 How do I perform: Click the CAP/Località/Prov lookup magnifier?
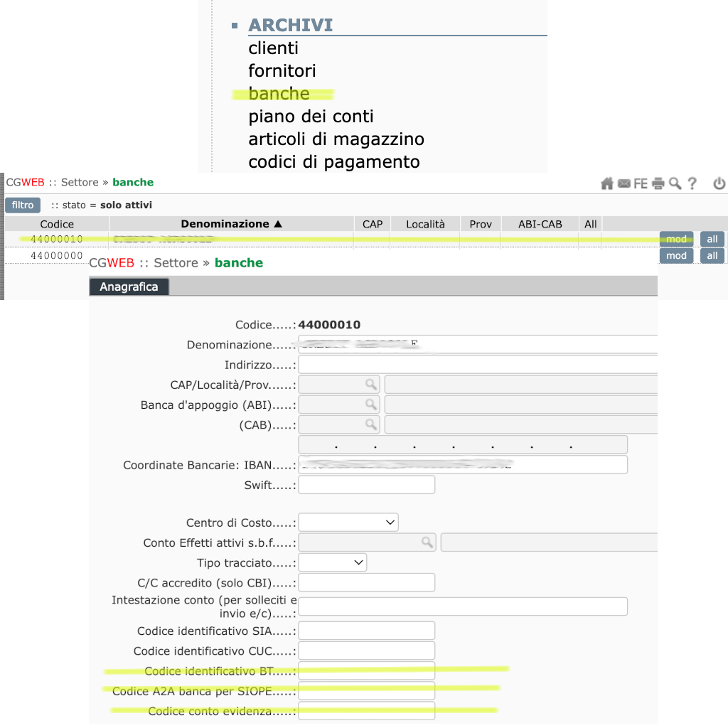coord(370,385)
